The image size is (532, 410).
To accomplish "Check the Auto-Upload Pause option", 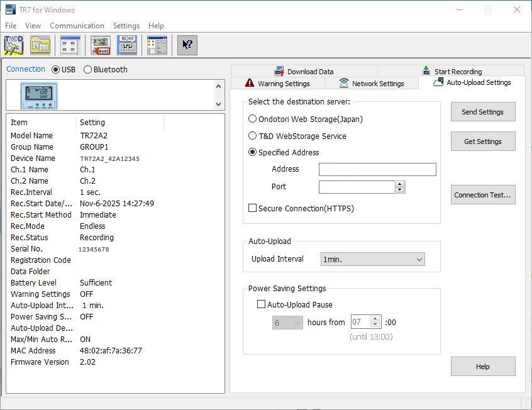I will [x=262, y=304].
